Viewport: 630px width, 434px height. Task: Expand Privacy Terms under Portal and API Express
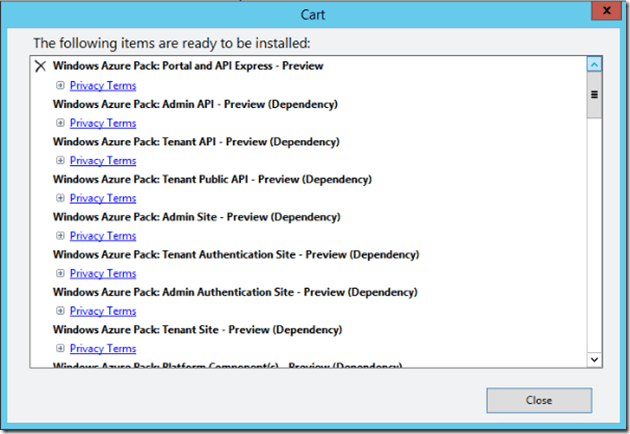(61, 86)
